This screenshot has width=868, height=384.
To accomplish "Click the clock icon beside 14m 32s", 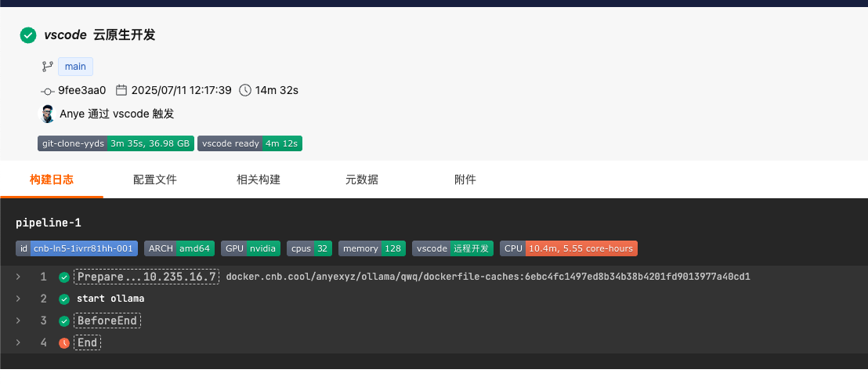I will [245, 90].
